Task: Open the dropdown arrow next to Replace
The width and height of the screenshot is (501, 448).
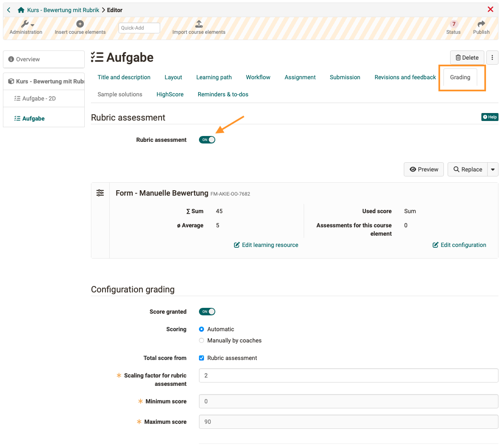Action: (x=493, y=169)
